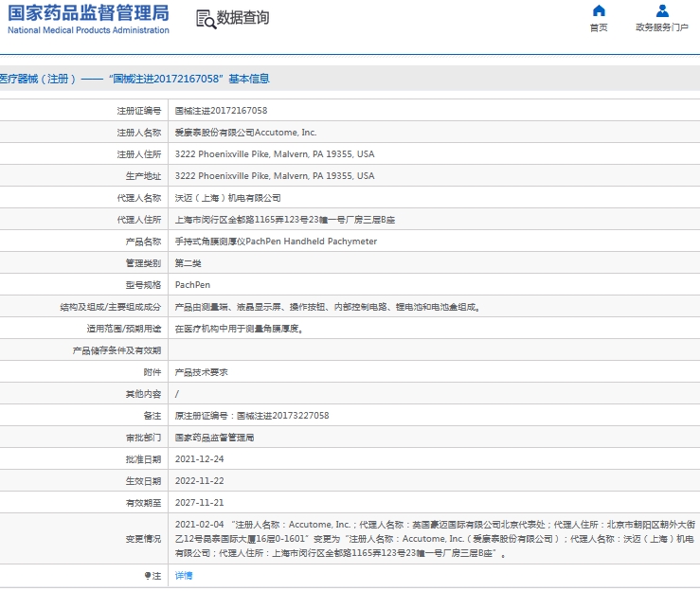Select registration number value 国械注进20172167058
700x591 pixels.
(221, 111)
